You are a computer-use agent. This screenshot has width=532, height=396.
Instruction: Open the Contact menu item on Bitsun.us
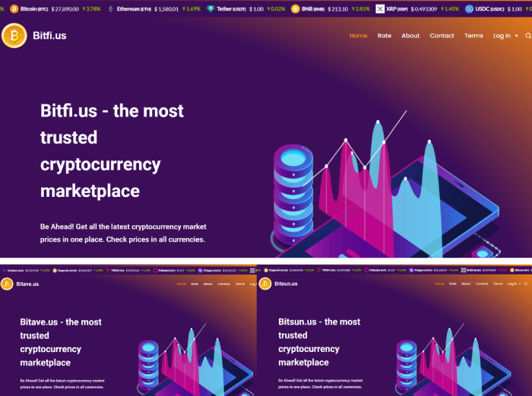click(482, 284)
